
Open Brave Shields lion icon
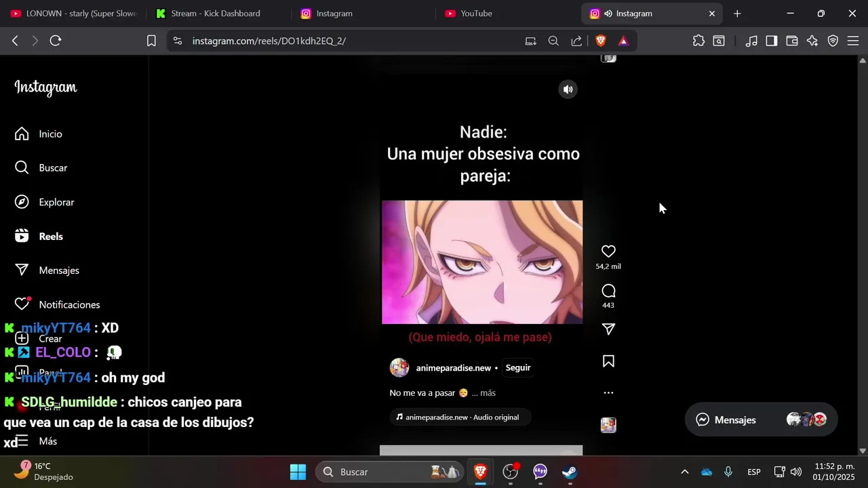(x=601, y=41)
